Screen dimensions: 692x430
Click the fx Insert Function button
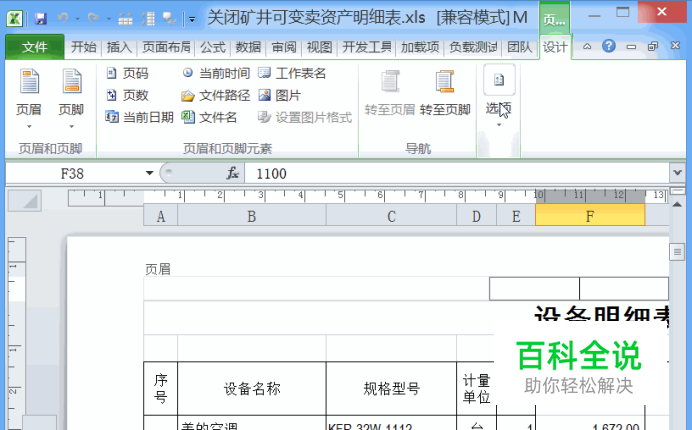pos(233,173)
